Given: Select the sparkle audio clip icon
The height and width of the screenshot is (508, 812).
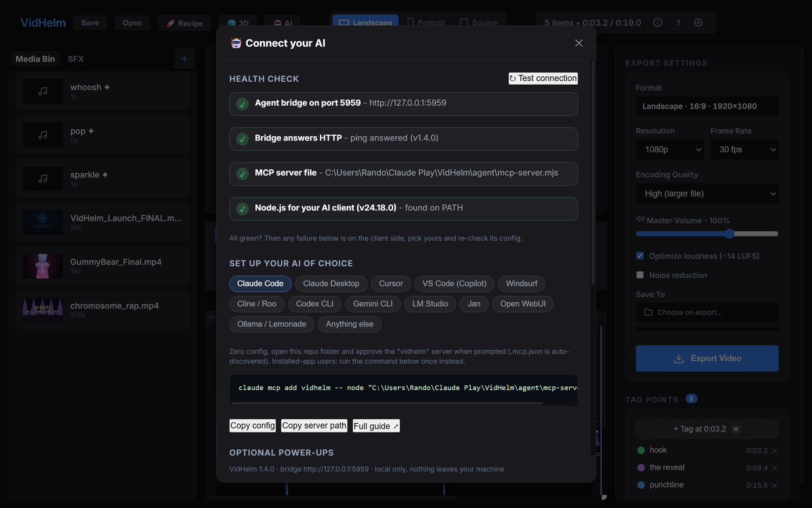Looking at the screenshot, I should pos(42,179).
